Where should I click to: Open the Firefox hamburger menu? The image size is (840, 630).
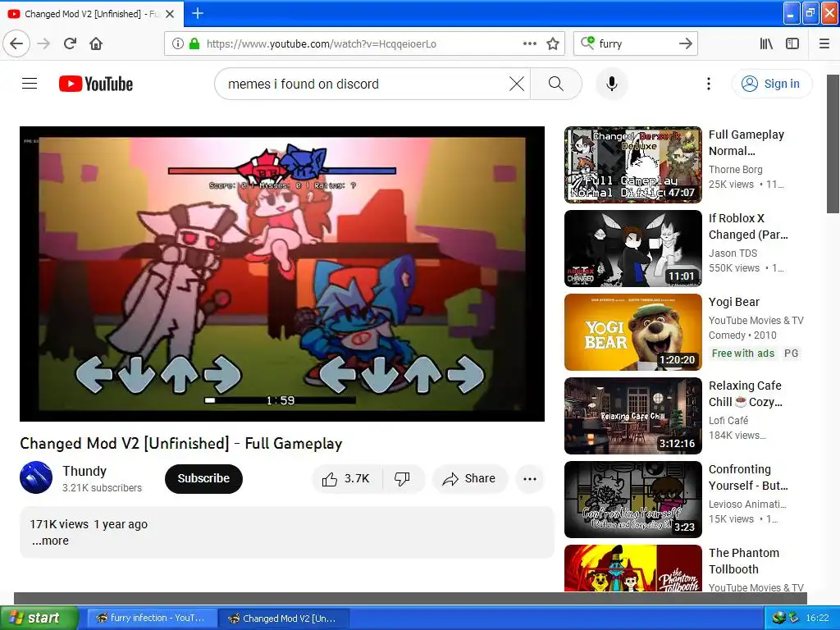[x=824, y=43]
